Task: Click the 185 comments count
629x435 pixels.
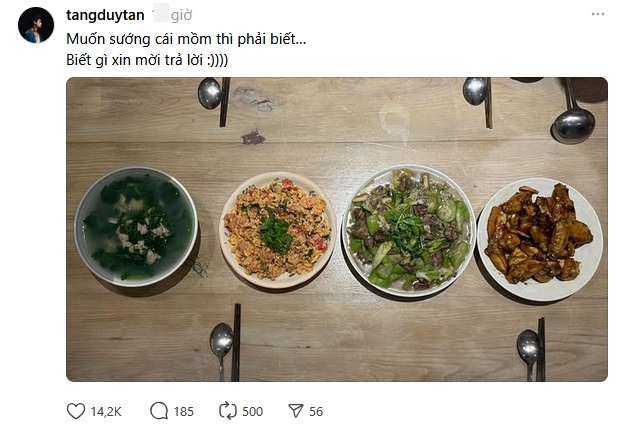Action: click(x=184, y=411)
